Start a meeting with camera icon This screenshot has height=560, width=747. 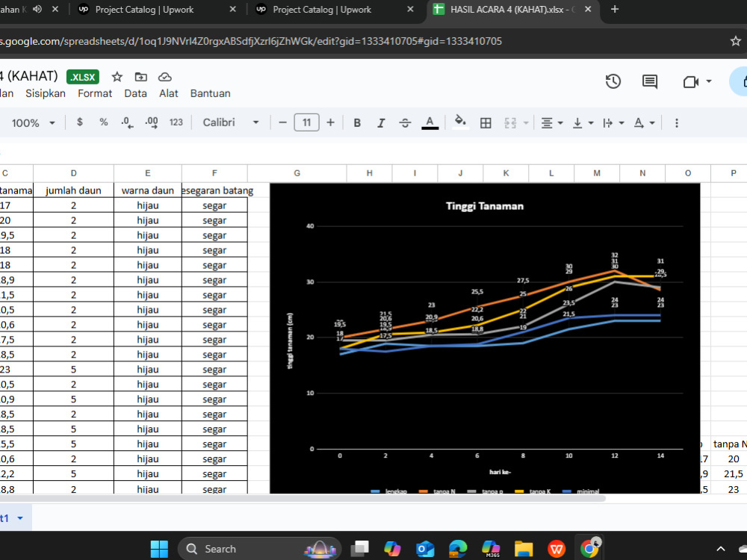click(x=690, y=82)
